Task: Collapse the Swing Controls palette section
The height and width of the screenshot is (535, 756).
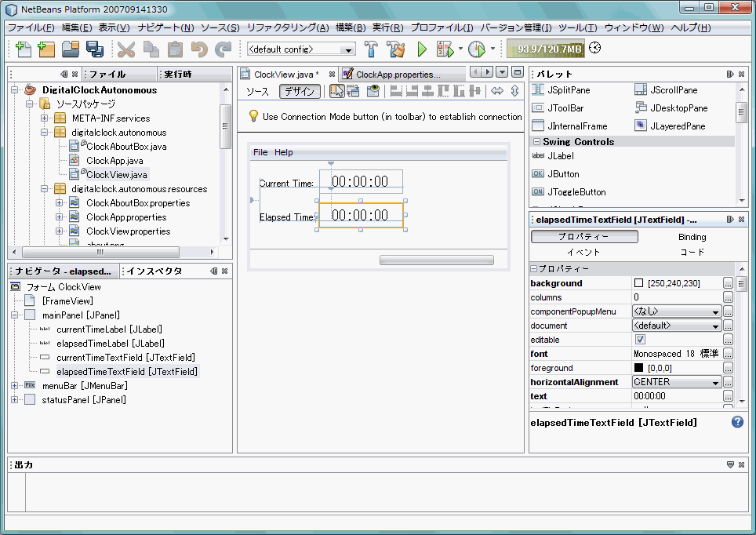Action: coord(536,142)
